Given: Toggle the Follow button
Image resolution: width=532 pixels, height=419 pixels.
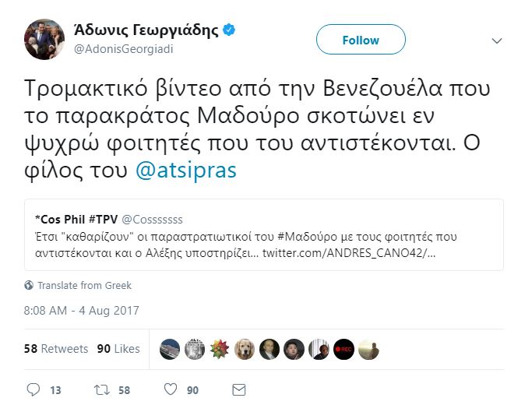Looking at the screenshot, I should (361, 40).
